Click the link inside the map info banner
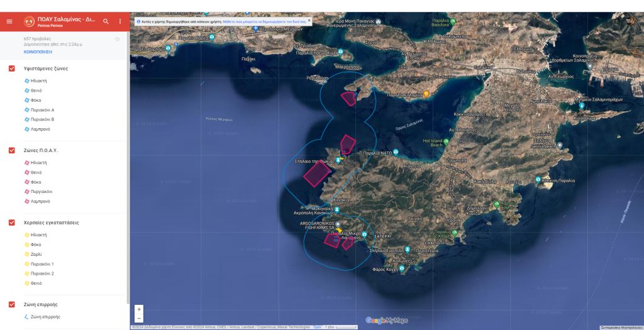This screenshot has height=330, width=644. point(264,21)
